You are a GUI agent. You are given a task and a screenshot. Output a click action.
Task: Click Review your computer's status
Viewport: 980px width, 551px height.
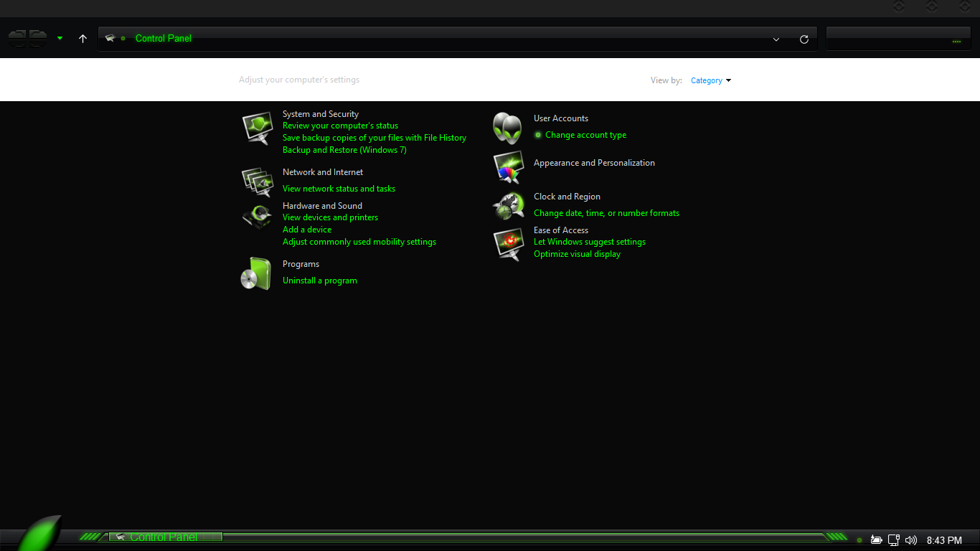pos(340,126)
